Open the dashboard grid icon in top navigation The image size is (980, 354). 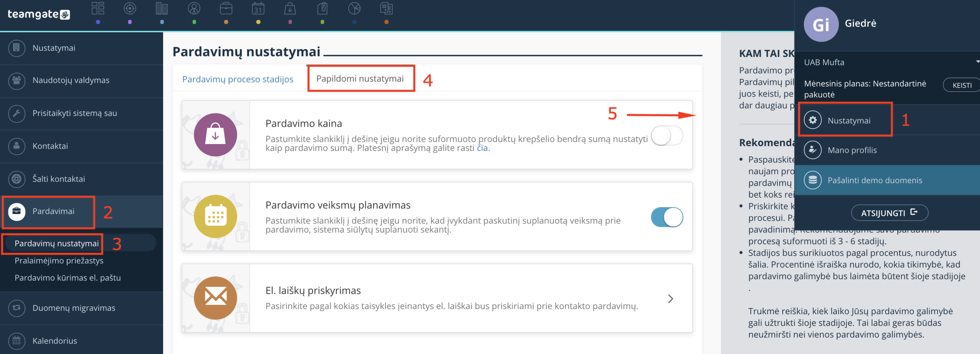pos(98,8)
